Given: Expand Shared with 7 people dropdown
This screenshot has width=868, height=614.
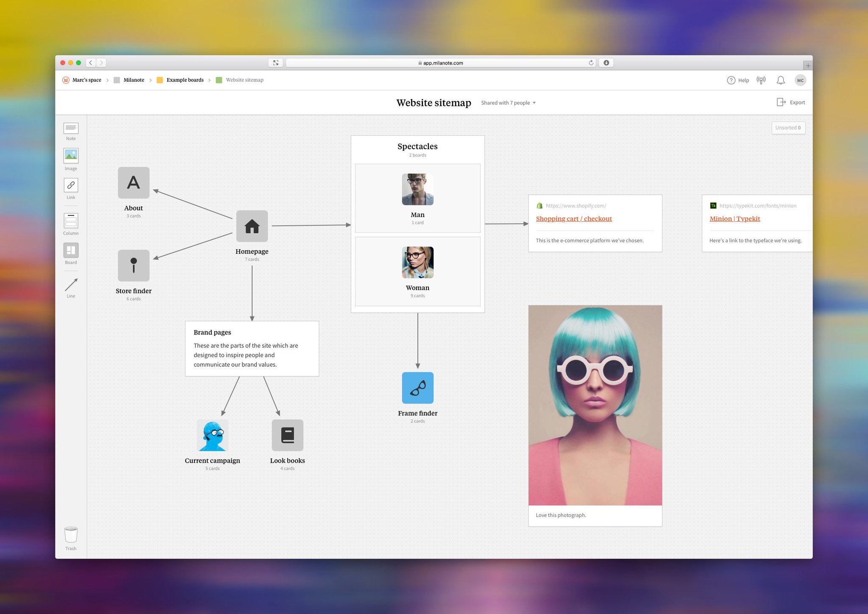Looking at the screenshot, I should [508, 103].
